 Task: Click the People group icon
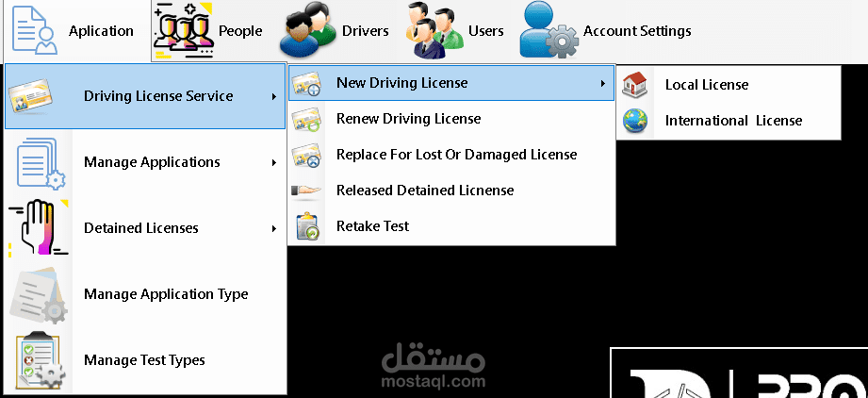pos(184,30)
